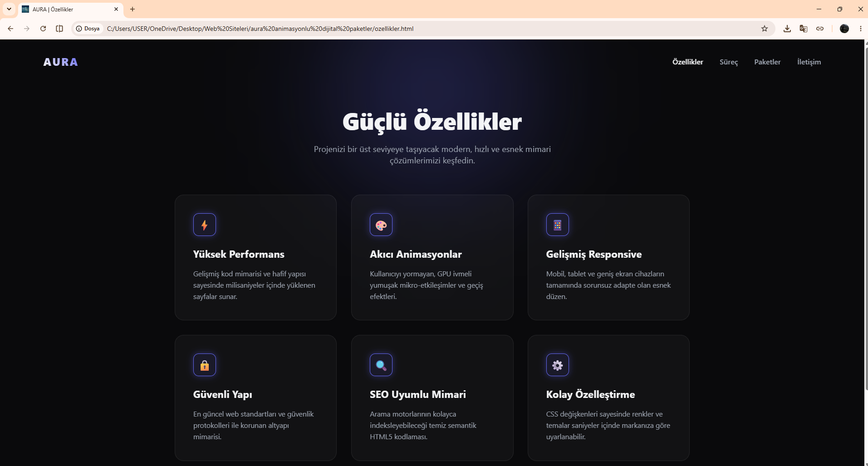The width and height of the screenshot is (868, 466).
Task: Click the Kolay Özelleştirme card title
Action: coord(591,395)
